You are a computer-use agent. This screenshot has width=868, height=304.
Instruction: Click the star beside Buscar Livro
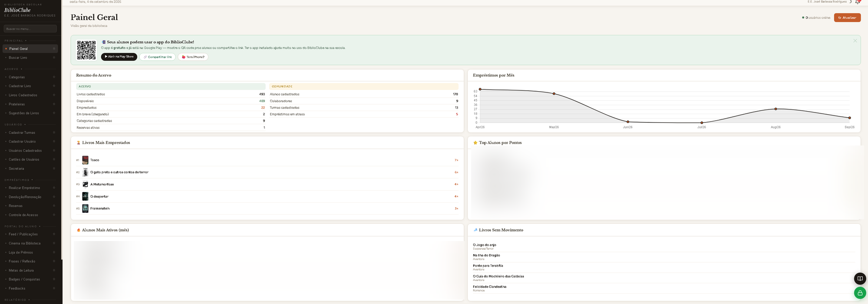(x=54, y=58)
